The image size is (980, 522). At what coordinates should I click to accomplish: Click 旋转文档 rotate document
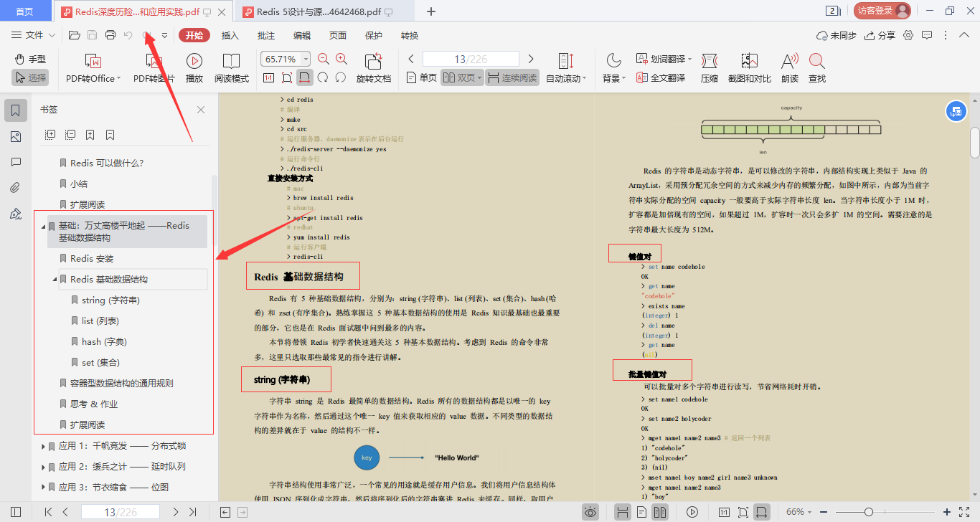[x=373, y=68]
